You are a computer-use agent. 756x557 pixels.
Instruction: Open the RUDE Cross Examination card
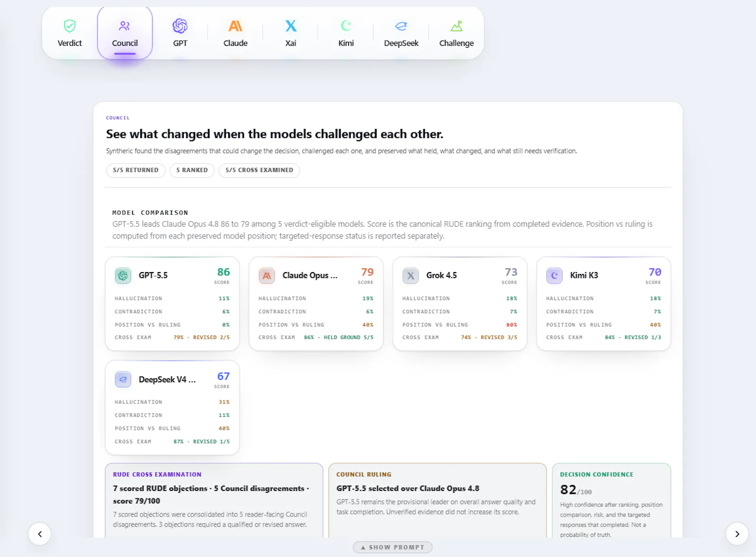pyautogui.click(x=214, y=500)
